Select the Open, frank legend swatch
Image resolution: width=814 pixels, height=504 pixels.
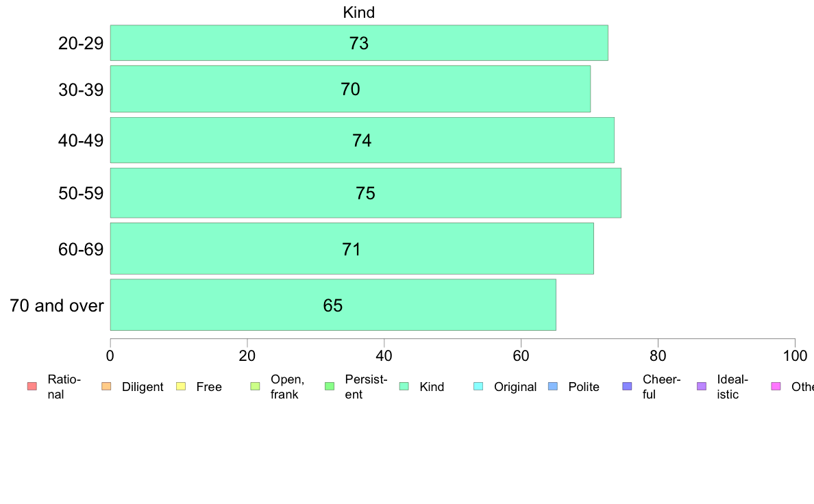255,386
